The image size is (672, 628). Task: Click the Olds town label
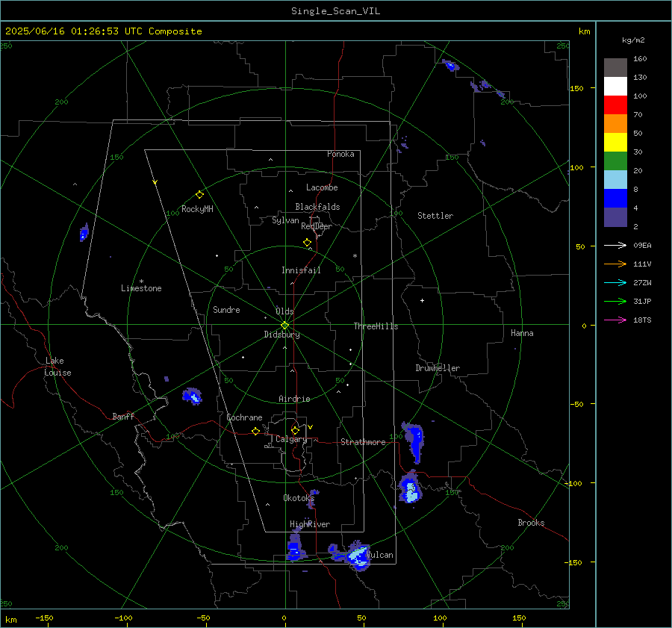point(284,311)
